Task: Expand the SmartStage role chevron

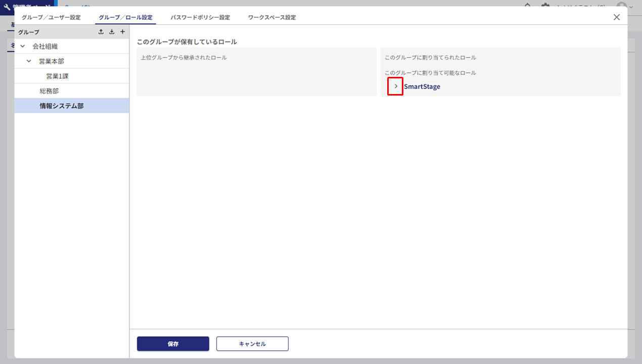Action: click(x=395, y=86)
